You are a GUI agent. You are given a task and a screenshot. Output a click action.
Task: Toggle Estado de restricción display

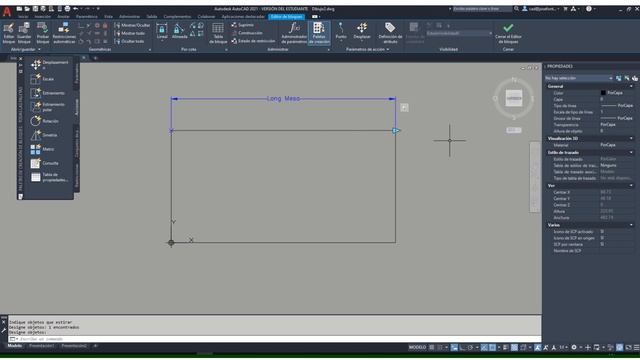[253, 41]
